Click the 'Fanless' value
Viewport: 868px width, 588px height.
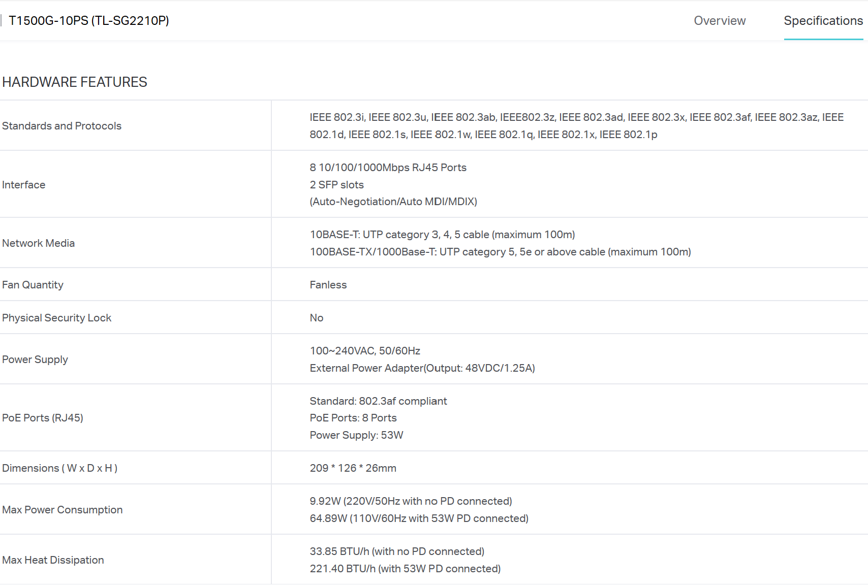click(x=328, y=285)
